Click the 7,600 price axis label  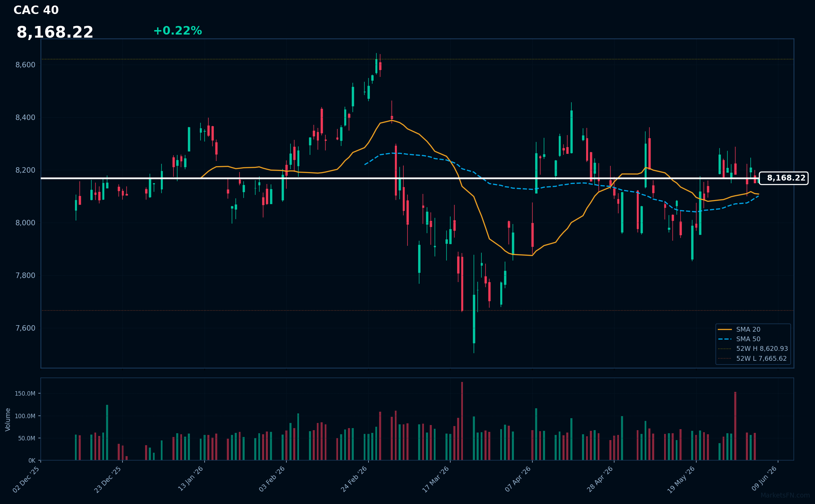tap(25, 328)
